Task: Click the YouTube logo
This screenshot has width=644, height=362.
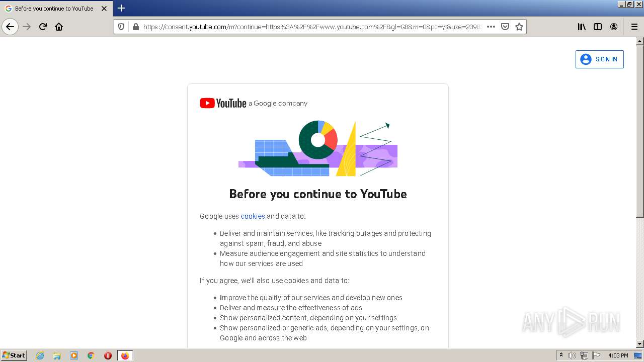Action: [223, 103]
